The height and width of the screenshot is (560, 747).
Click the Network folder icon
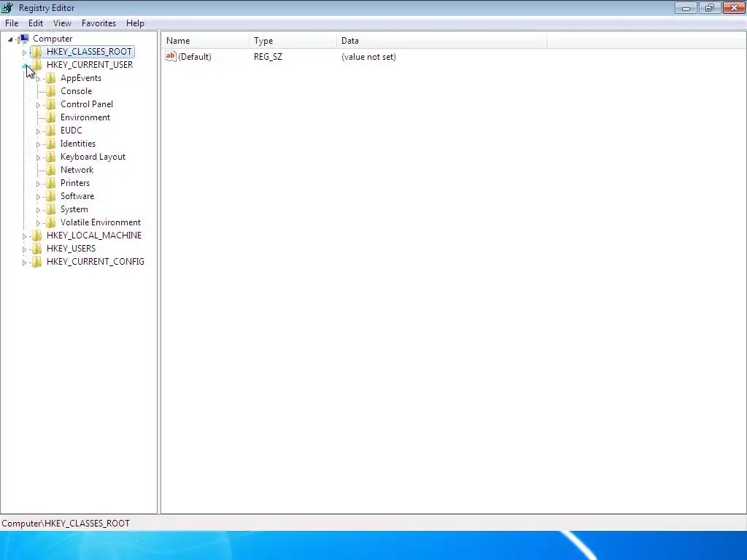pos(50,169)
